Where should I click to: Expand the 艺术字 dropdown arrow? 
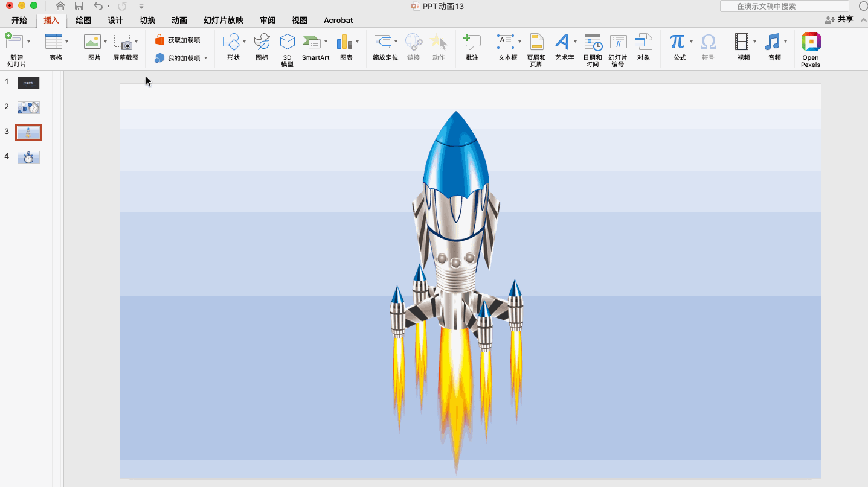[x=575, y=42]
